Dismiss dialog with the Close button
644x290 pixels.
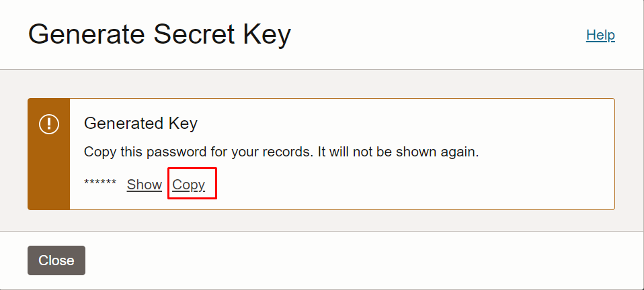click(x=56, y=260)
